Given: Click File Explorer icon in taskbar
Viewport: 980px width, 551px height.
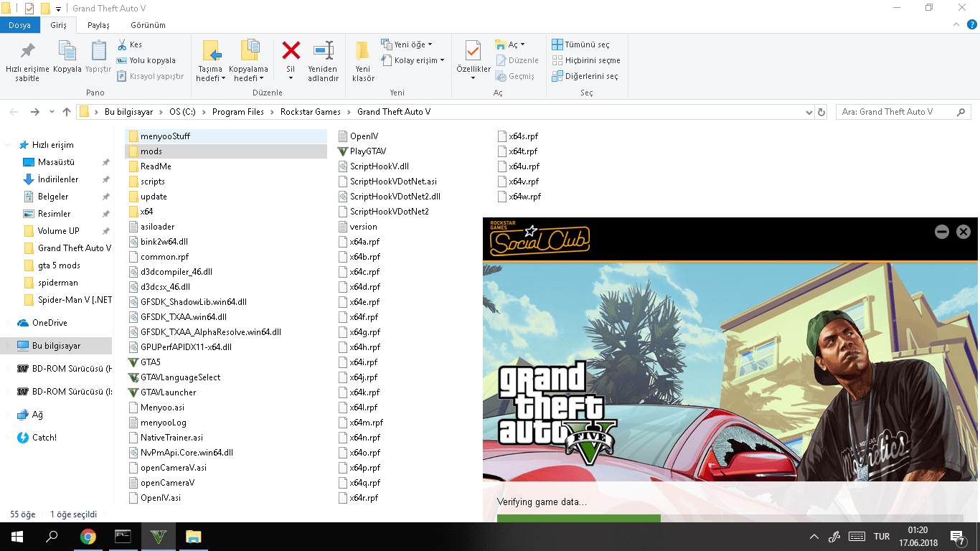Looking at the screenshot, I should coord(194,537).
